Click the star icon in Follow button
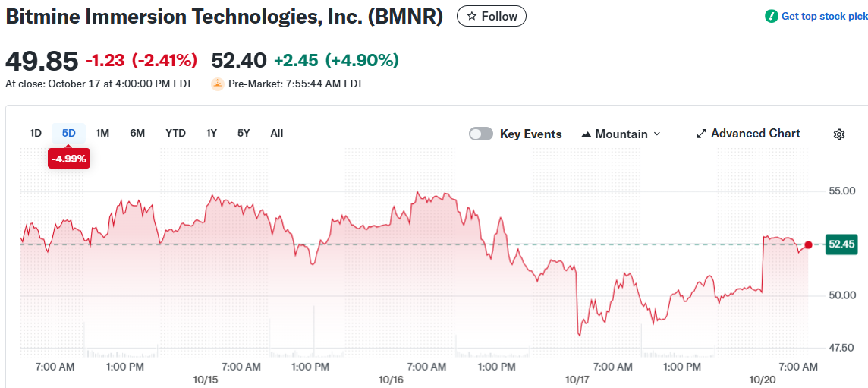 471,16
